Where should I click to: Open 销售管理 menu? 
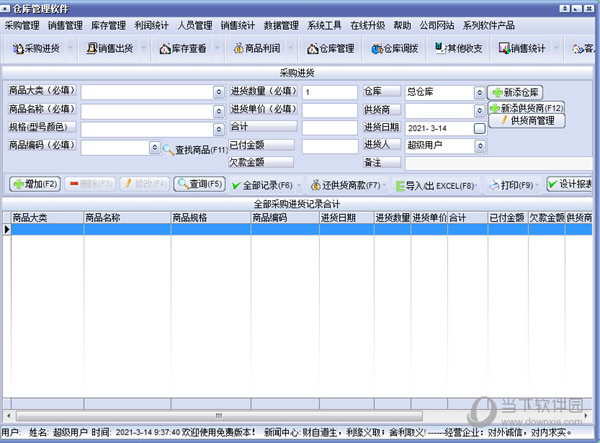(x=65, y=26)
